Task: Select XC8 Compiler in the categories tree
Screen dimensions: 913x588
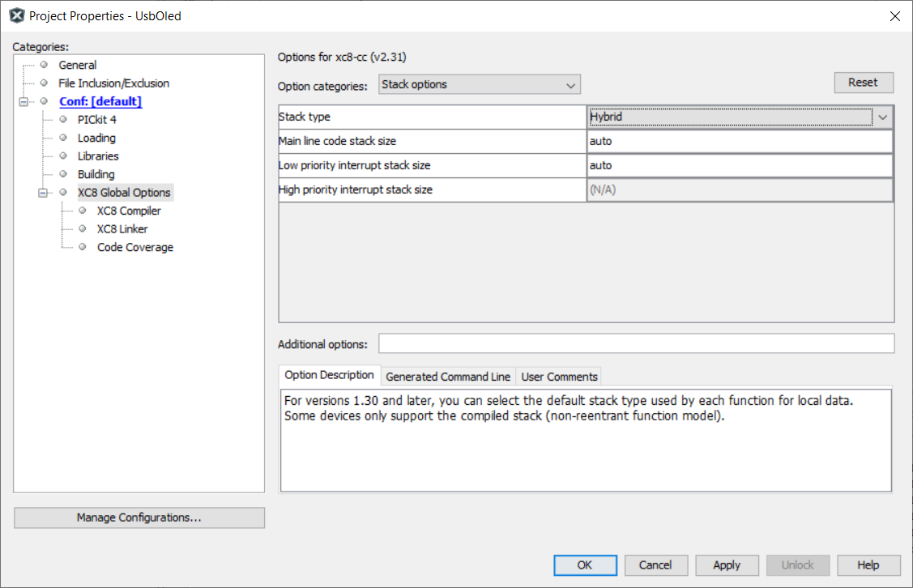Action: (129, 211)
